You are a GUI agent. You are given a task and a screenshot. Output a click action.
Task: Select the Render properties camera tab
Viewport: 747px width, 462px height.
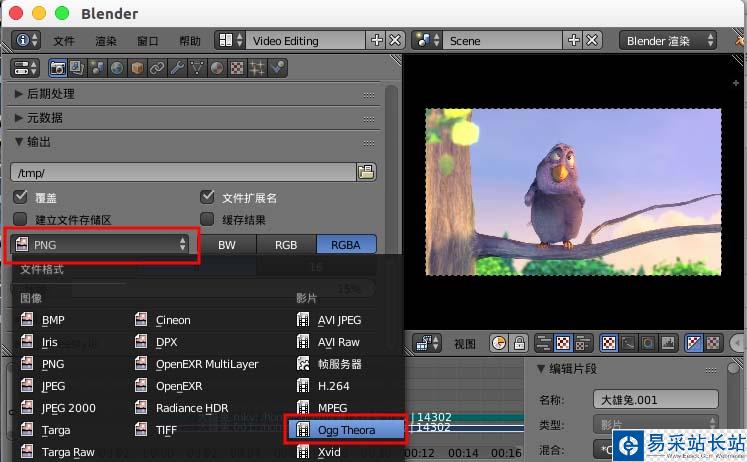(58, 68)
